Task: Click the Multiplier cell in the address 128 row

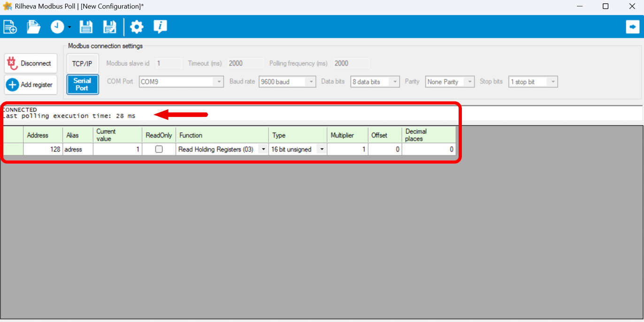Action: [x=348, y=149]
